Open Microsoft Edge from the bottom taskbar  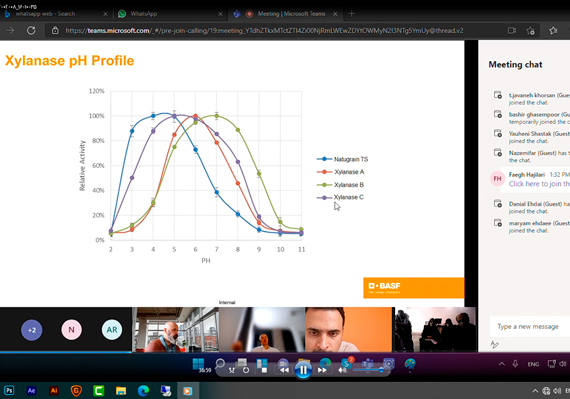pos(143,391)
